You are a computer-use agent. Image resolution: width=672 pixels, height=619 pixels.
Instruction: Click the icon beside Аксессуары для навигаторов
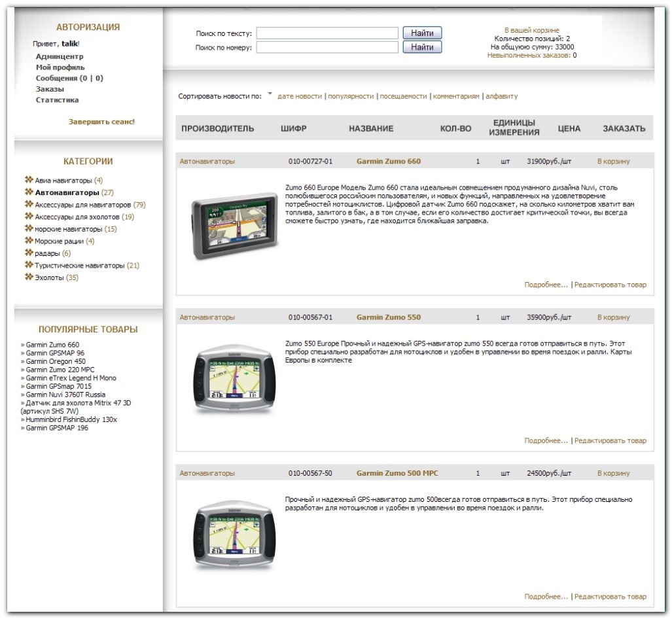click(x=29, y=204)
